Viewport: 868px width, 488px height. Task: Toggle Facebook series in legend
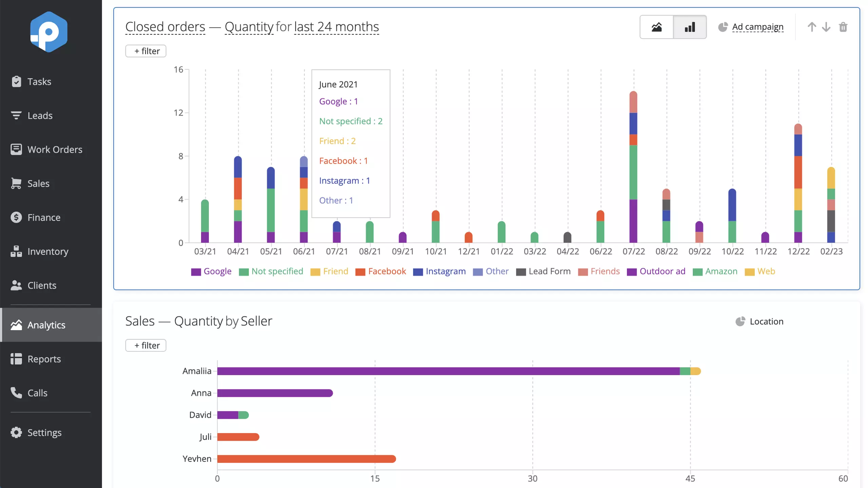pyautogui.click(x=380, y=271)
